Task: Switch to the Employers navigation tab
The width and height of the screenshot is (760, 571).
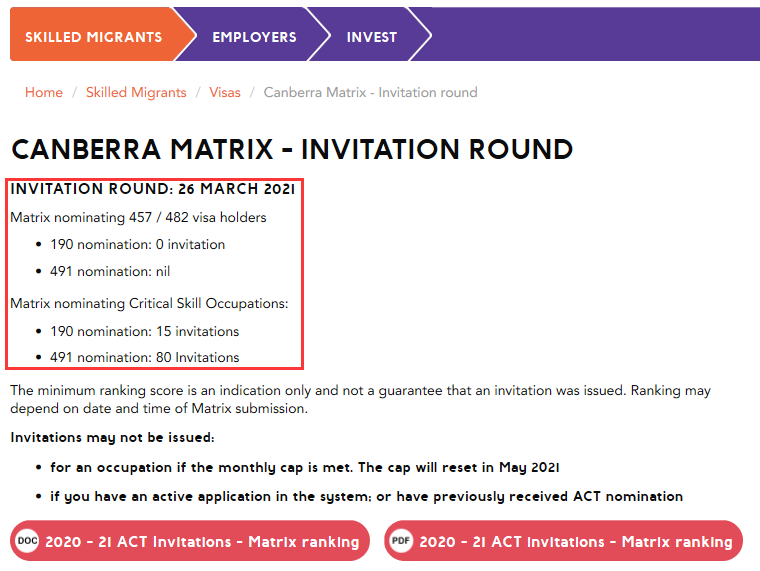Action: (254, 37)
